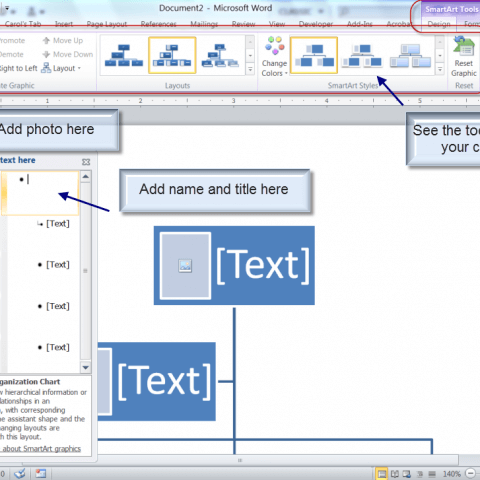Viewport: 480px width, 480px height.
Task: Open the 'about SmartArt graphics' link
Action: coord(42,449)
